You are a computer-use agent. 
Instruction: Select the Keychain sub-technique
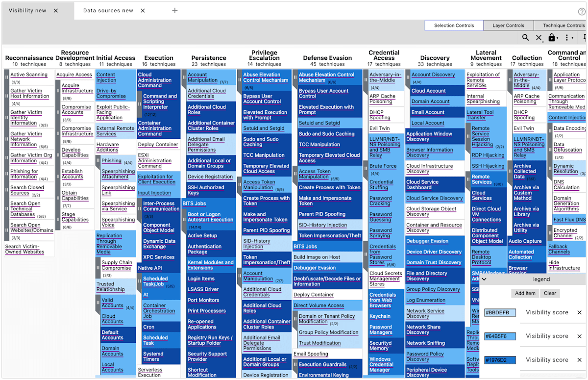386,316
